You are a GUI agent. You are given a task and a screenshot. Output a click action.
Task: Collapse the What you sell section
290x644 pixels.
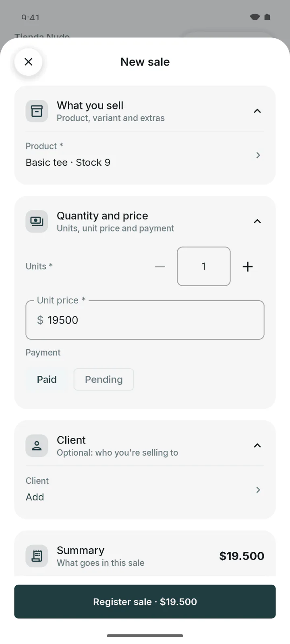(x=257, y=111)
